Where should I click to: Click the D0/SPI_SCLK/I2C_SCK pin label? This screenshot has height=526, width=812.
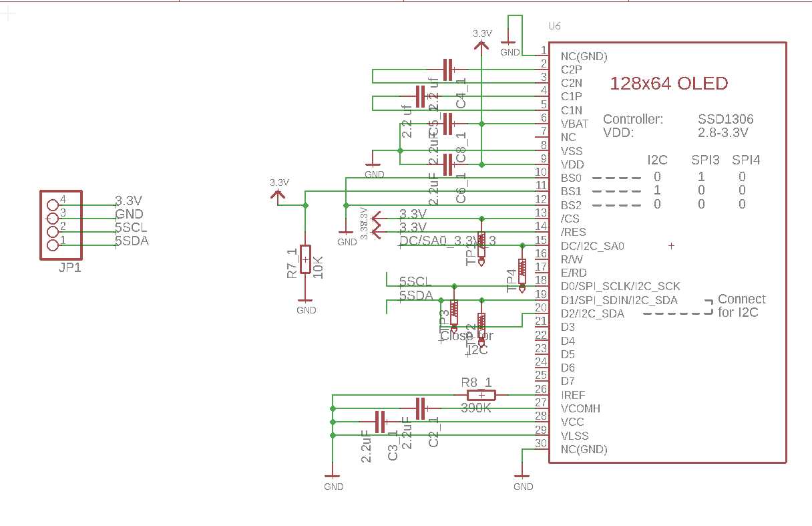coord(620,286)
